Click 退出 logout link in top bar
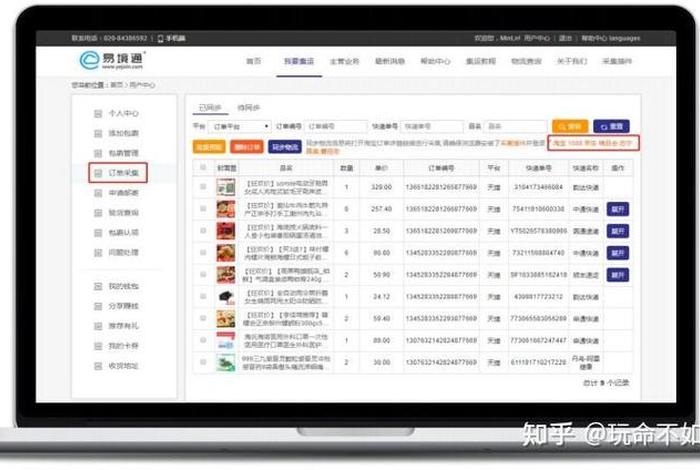Screen dimensions: 700x470 tap(566, 38)
